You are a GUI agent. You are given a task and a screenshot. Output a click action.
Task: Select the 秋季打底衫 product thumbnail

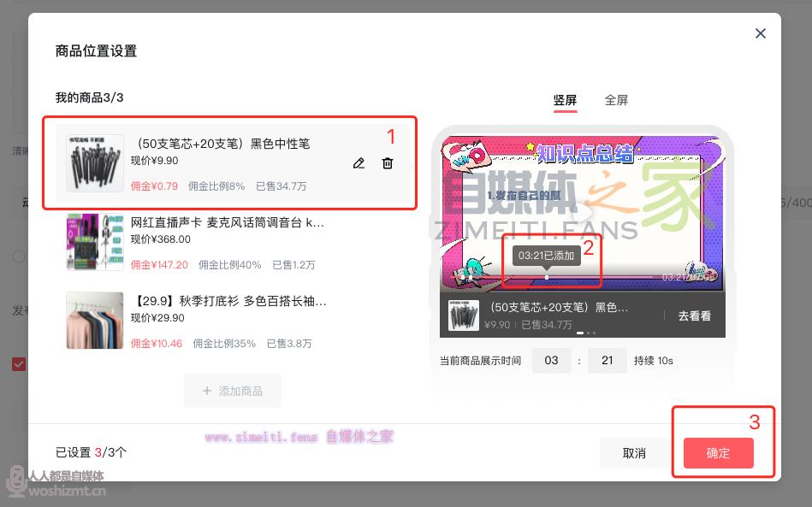[x=95, y=321]
